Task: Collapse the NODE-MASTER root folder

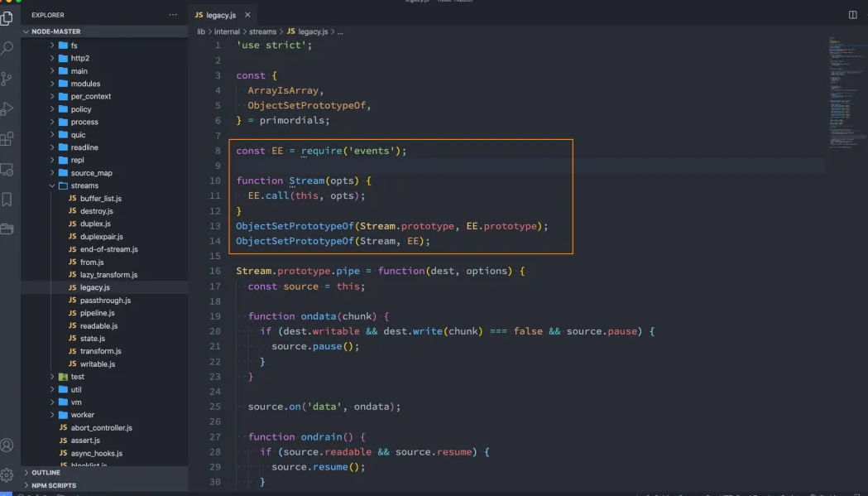Action: coord(56,31)
